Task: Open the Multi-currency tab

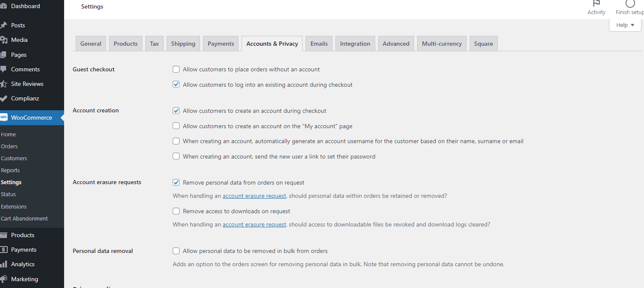Action: [441, 44]
